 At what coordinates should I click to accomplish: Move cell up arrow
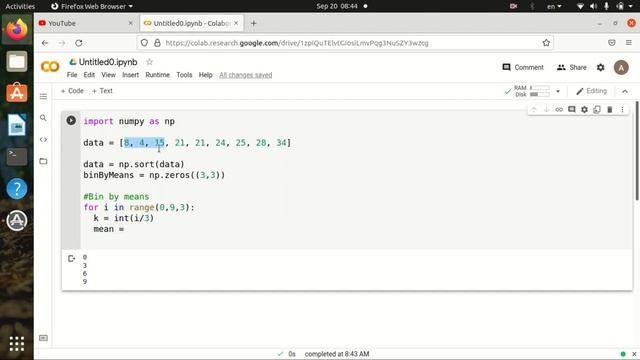coord(533,109)
